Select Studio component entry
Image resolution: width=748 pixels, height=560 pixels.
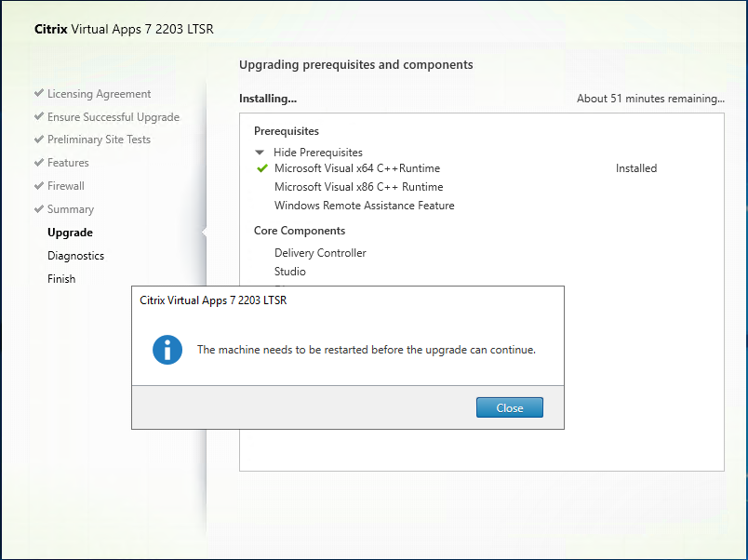(x=290, y=272)
